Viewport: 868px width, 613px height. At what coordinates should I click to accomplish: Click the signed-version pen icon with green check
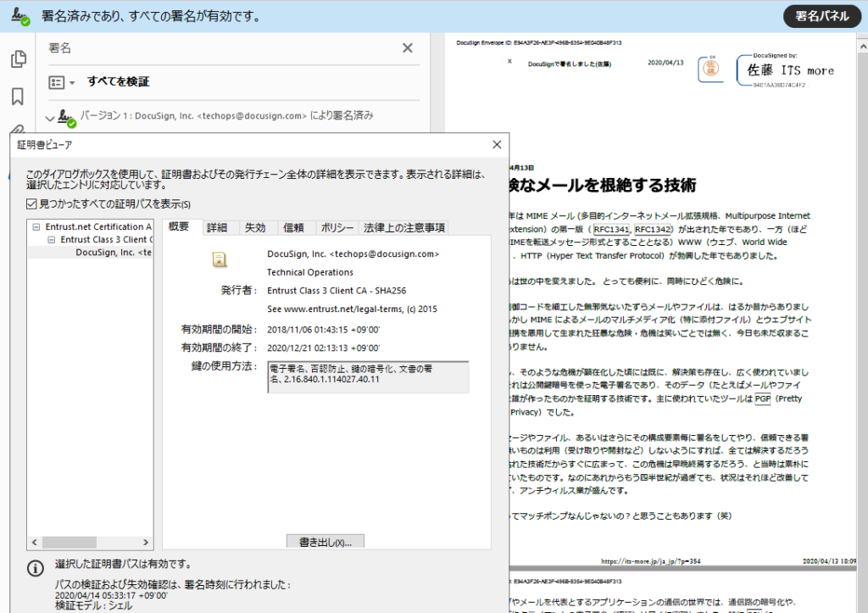67,117
